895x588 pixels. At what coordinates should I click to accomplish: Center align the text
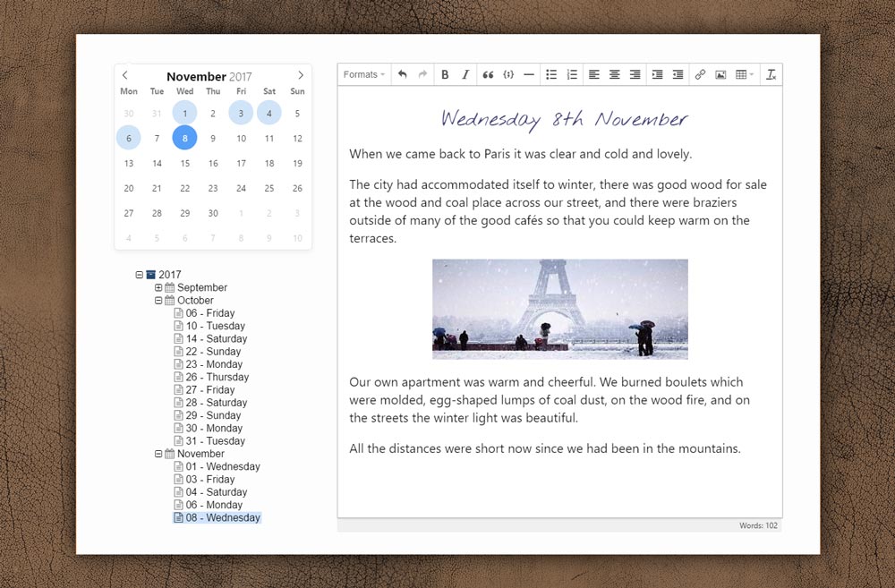[615, 75]
